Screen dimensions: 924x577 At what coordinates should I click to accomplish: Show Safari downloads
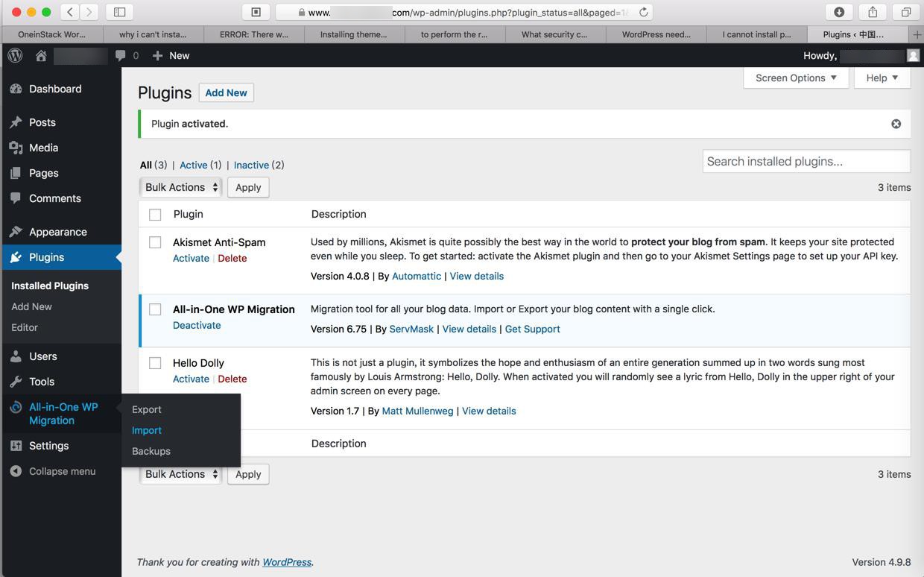click(x=839, y=12)
